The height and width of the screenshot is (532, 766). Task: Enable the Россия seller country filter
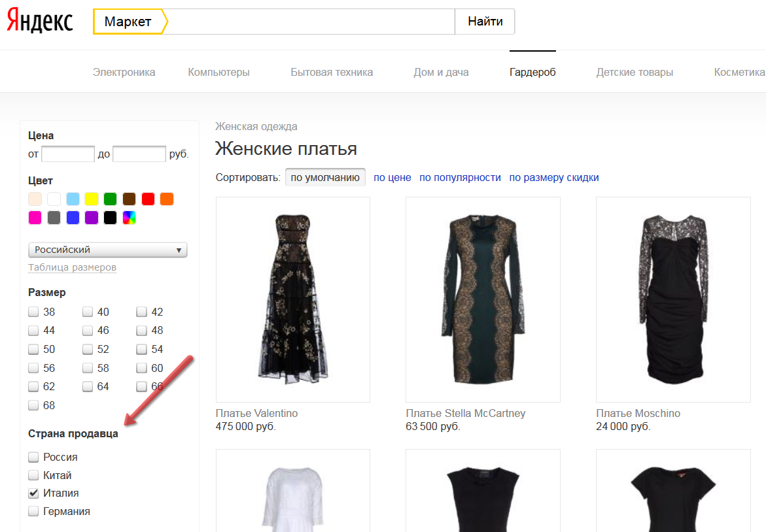tap(33, 457)
